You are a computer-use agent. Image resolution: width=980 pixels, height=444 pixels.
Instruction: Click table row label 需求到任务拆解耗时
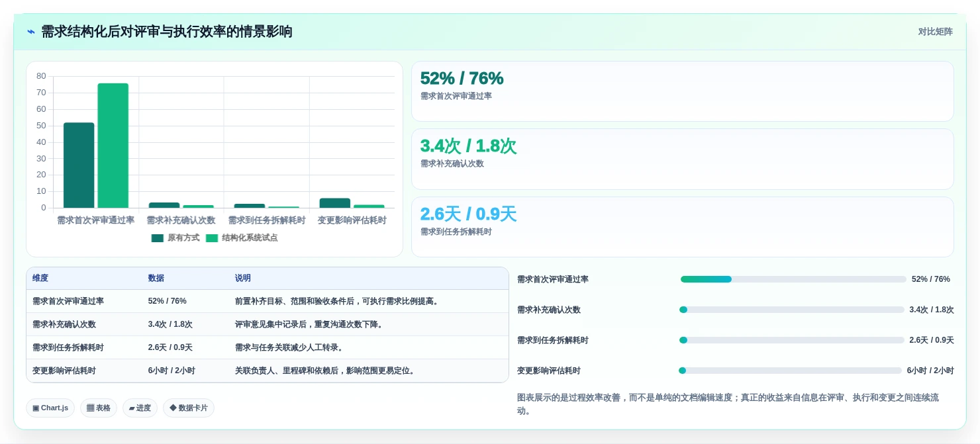tap(68, 347)
